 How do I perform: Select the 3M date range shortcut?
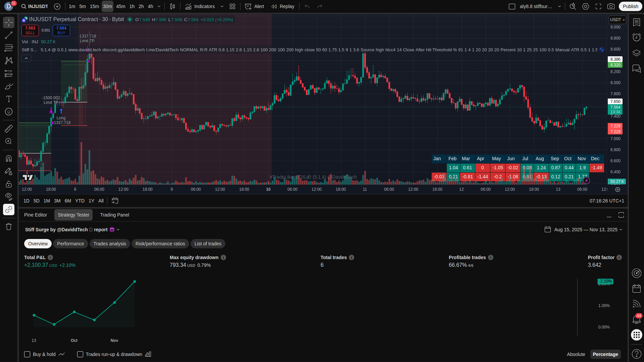pyautogui.click(x=57, y=201)
